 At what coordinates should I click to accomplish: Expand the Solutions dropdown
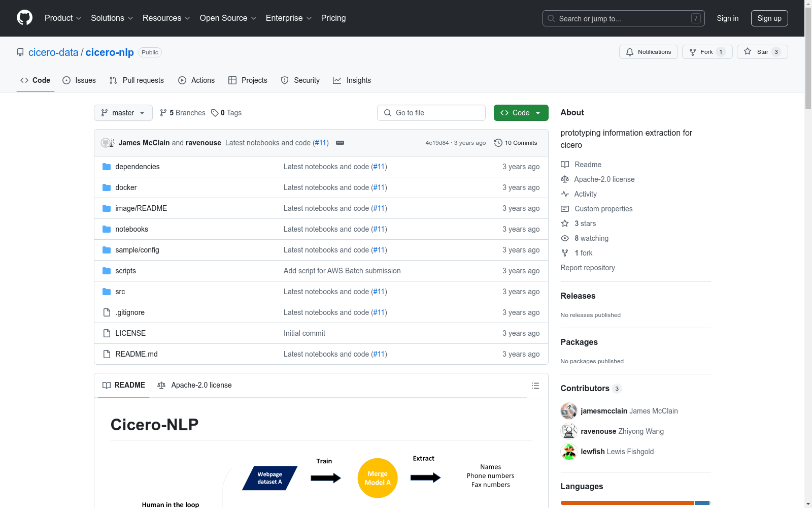point(112,18)
